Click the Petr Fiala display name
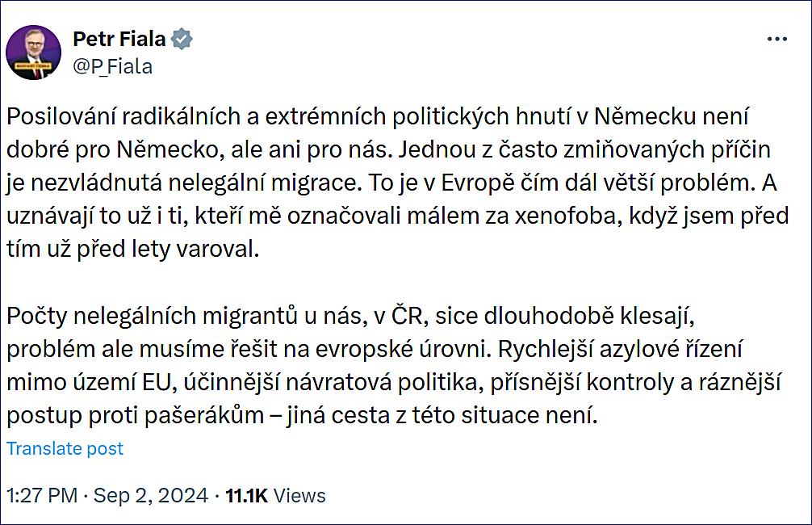This screenshot has width=812, height=525. tap(120, 39)
